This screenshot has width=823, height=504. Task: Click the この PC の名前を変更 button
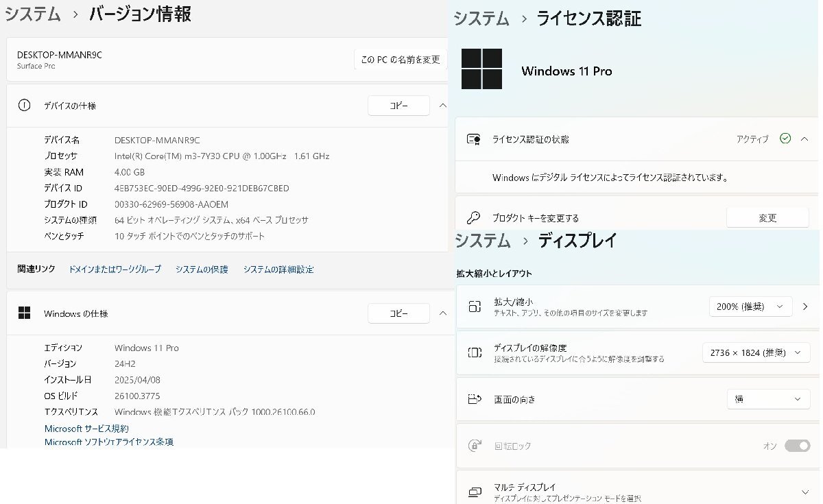pos(400,59)
